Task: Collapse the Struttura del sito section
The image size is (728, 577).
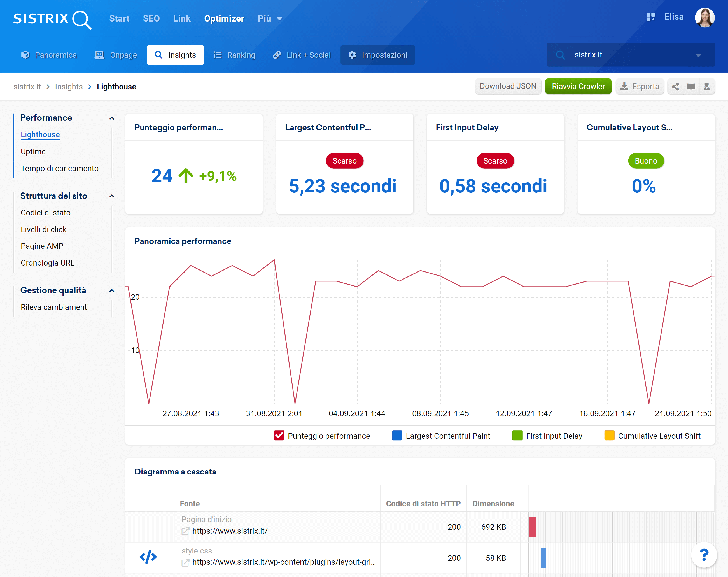Action: 112,196
